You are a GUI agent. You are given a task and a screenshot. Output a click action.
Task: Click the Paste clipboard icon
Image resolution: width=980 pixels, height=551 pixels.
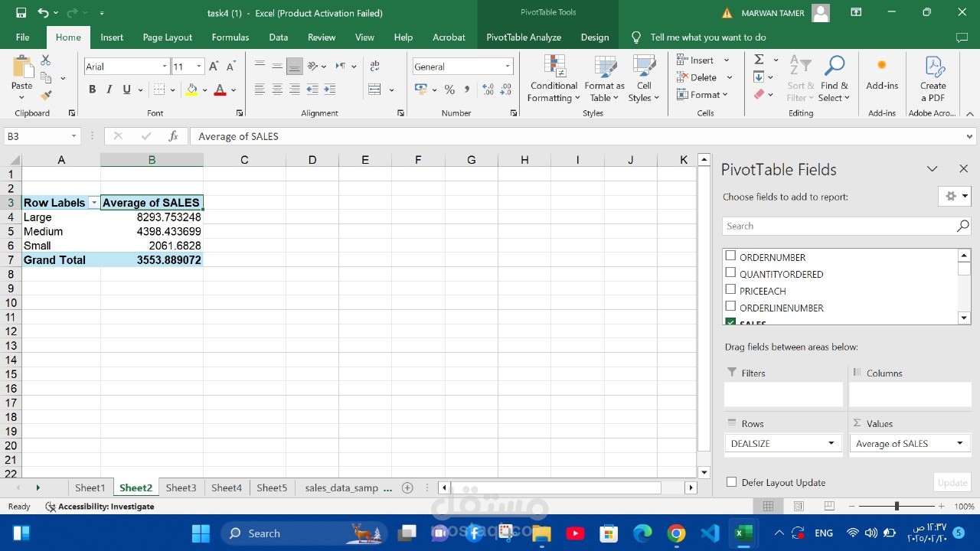(x=22, y=67)
